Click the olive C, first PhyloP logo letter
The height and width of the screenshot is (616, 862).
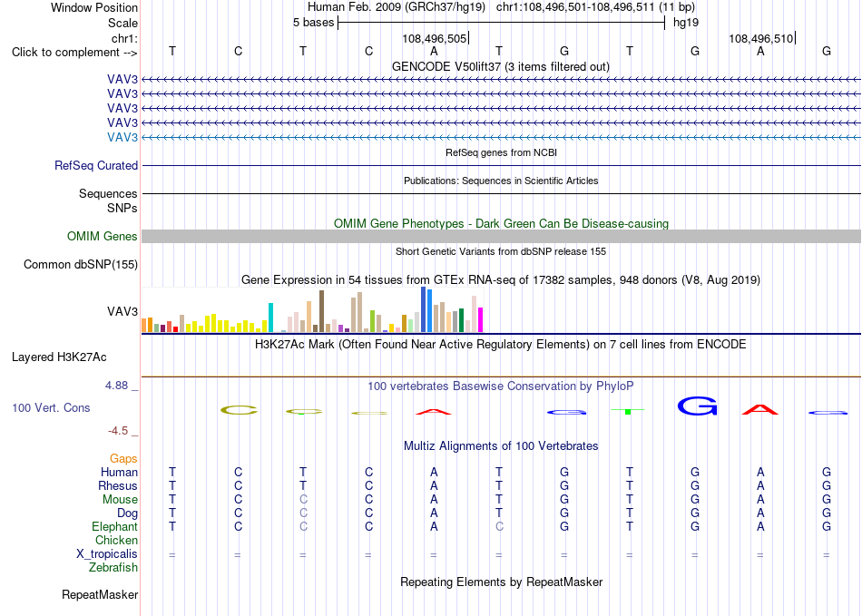239,410
